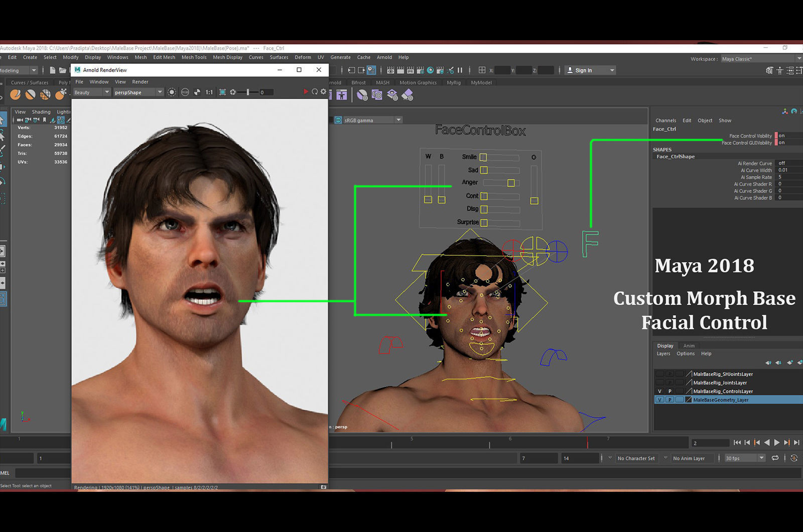Open the gear settings icon in Arnold RenderView
Image resolution: width=803 pixels, height=532 pixels.
pyautogui.click(x=323, y=92)
